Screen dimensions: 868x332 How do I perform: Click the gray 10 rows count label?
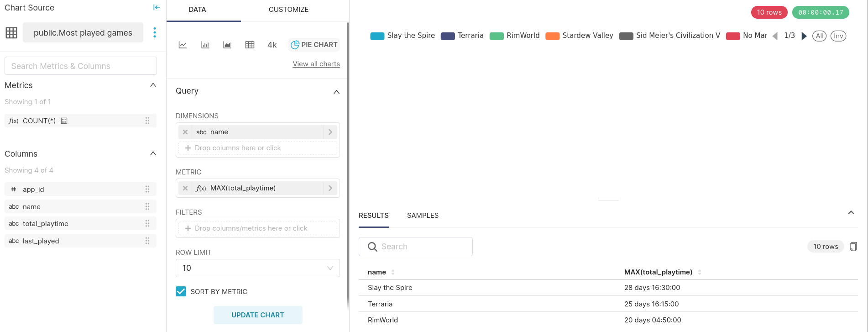coord(826,247)
